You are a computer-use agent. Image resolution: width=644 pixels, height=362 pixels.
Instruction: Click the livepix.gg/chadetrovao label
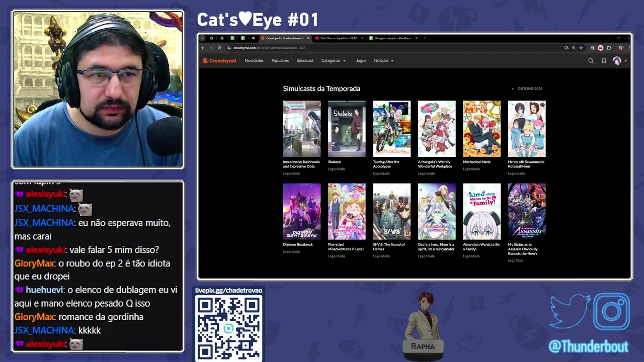click(228, 290)
